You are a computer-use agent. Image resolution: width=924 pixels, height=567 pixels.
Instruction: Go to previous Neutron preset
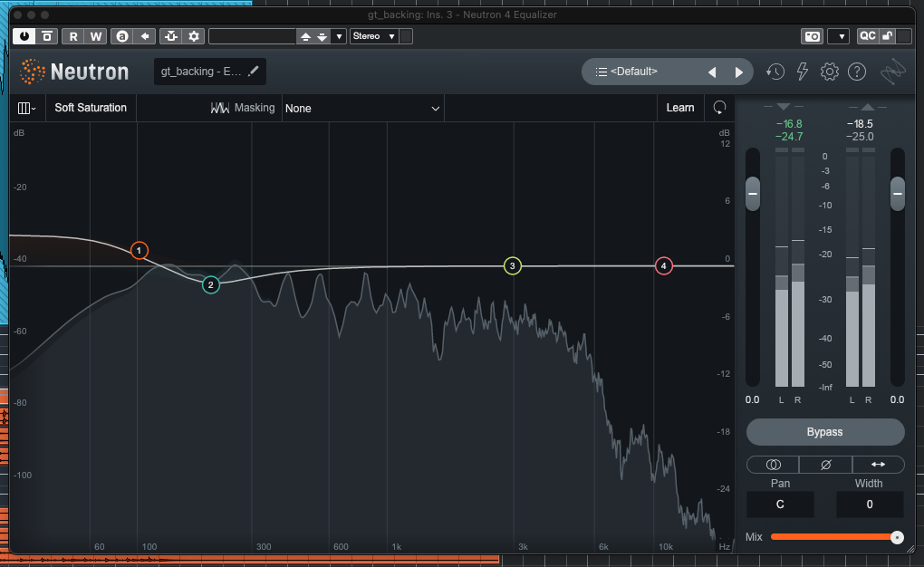coord(712,72)
